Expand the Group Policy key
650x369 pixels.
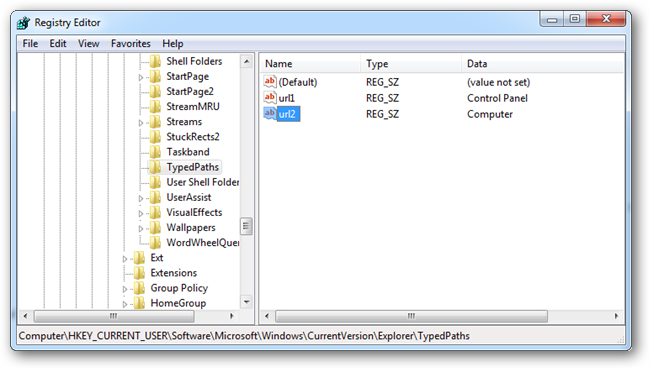[x=125, y=289]
